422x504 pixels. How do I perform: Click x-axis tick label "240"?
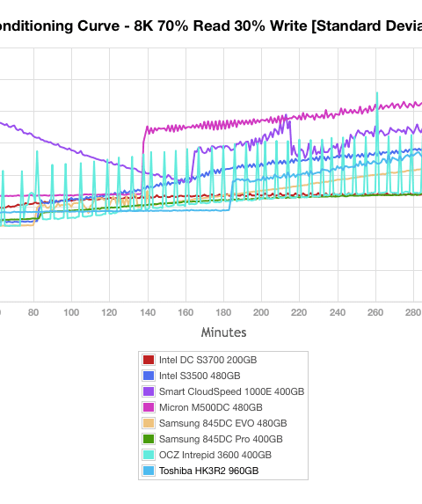[338, 312]
